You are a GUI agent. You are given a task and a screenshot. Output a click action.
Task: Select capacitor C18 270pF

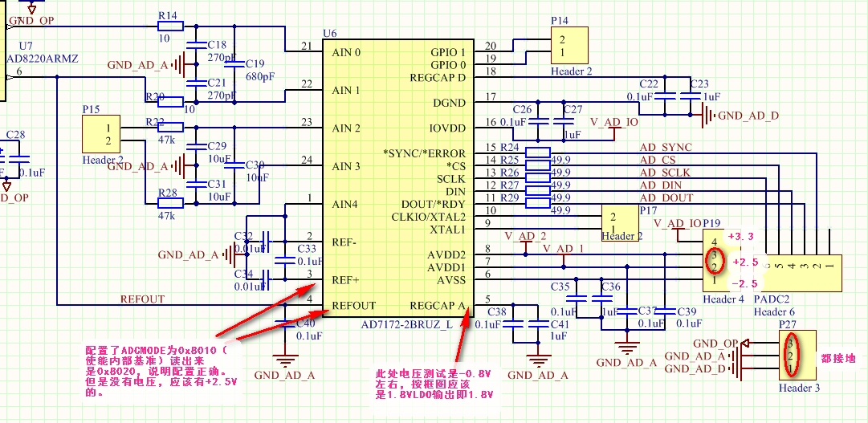point(195,45)
